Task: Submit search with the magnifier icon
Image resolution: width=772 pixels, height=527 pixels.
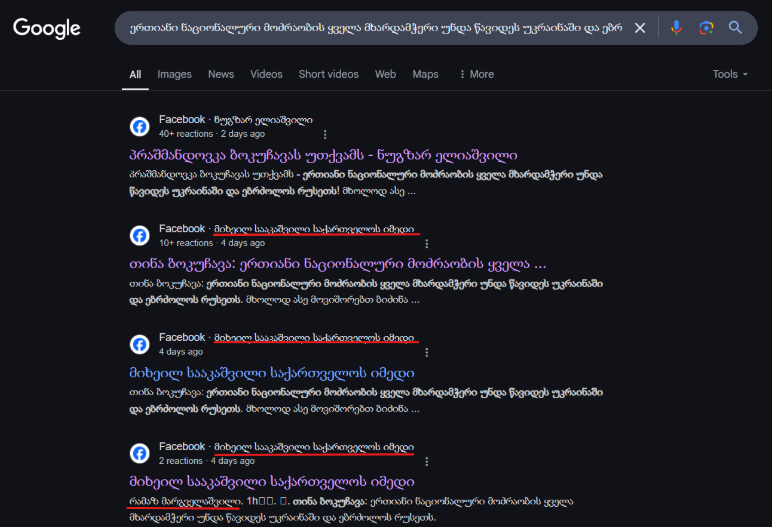Action: (735, 28)
